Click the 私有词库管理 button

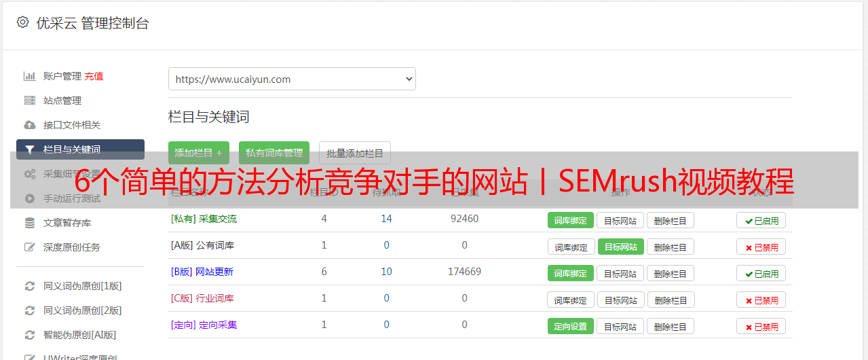click(274, 153)
